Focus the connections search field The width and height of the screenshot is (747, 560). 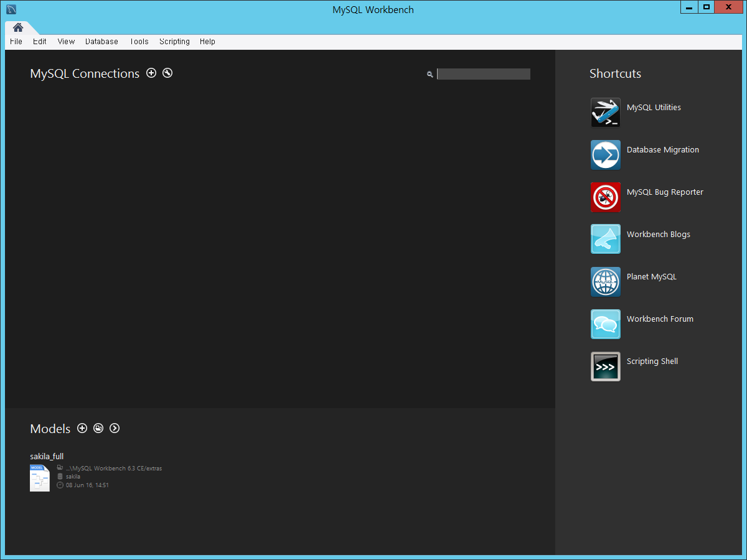pos(484,74)
